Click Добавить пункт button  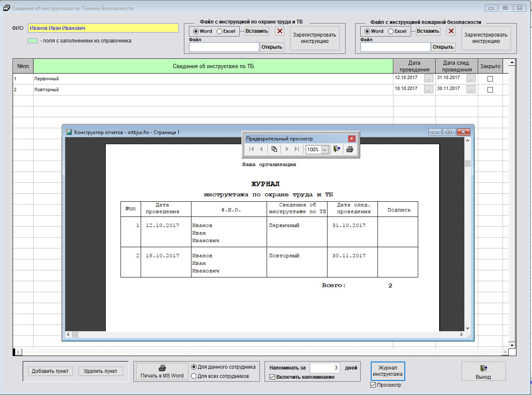pos(50,371)
